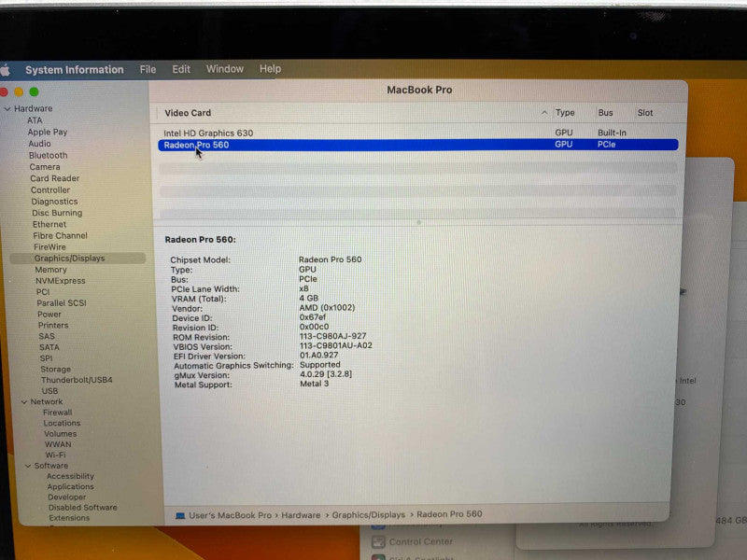Click the 113-C980AJ-927 ROM Revision value
The height and width of the screenshot is (560, 747).
coord(332,336)
